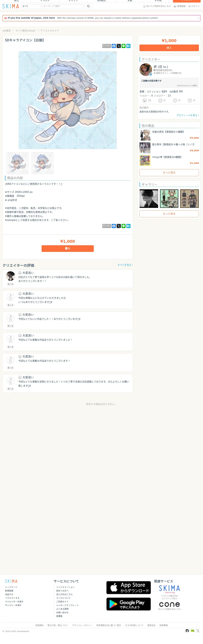Share on Hatena Bookmark under title
This screenshot has height=644, width=203.
tap(128, 46)
